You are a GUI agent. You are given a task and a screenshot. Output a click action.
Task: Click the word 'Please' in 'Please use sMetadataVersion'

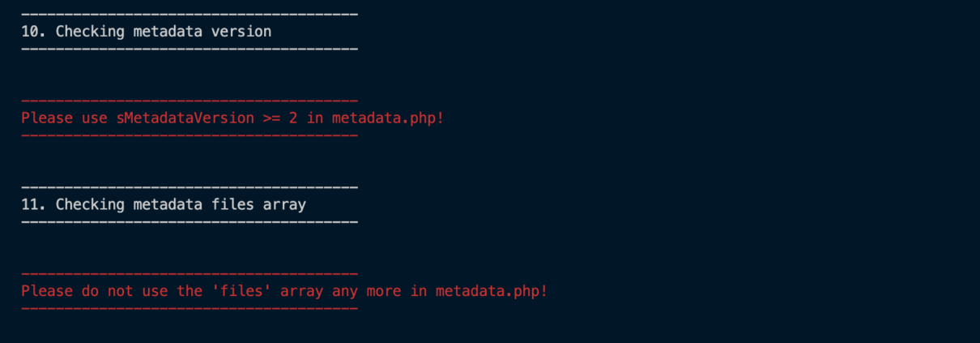pyautogui.click(x=47, y=118)
